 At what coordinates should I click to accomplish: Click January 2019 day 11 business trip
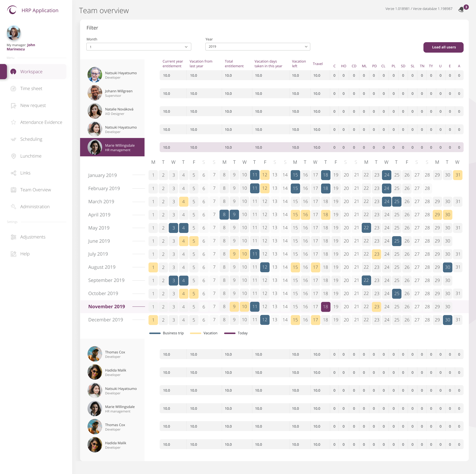[254, 175]
